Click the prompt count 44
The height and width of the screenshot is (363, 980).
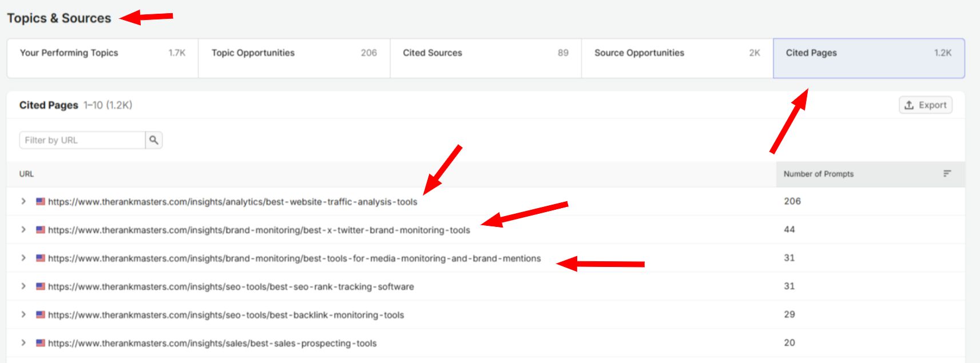pyautogui.click(x=789, y=229)
